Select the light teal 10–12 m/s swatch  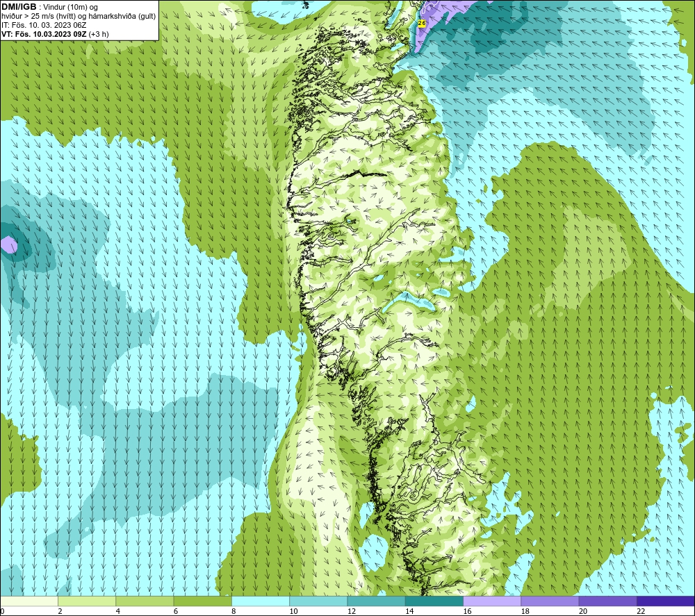(x=318, y=601)
